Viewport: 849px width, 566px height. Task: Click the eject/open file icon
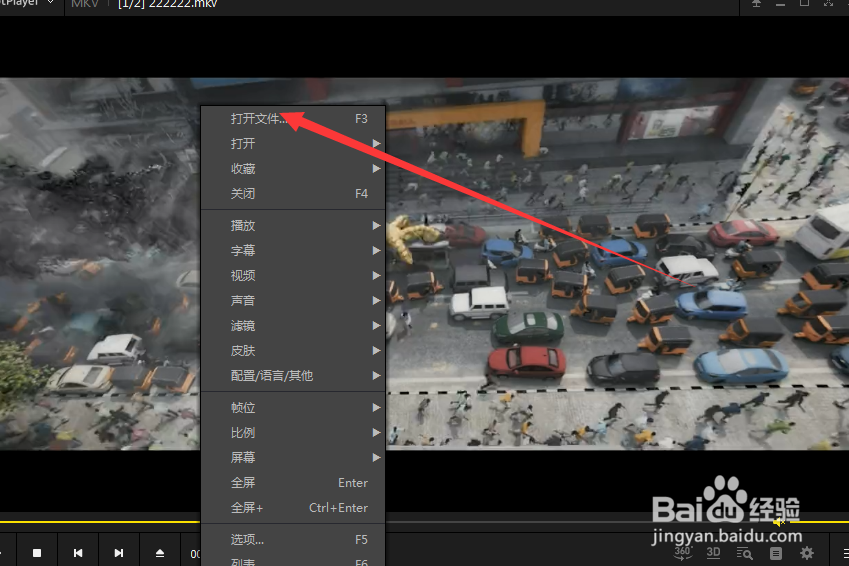pyautogui.click(x=160, y=552)
